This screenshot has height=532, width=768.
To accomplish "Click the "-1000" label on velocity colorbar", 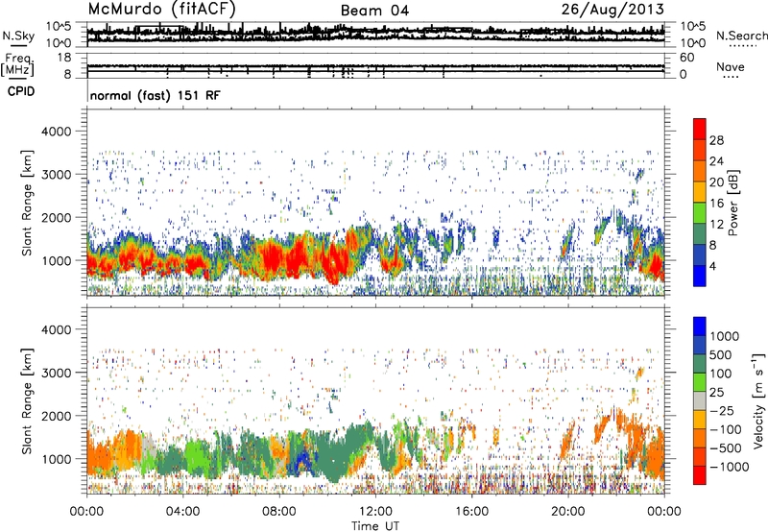I will point(730,467).
